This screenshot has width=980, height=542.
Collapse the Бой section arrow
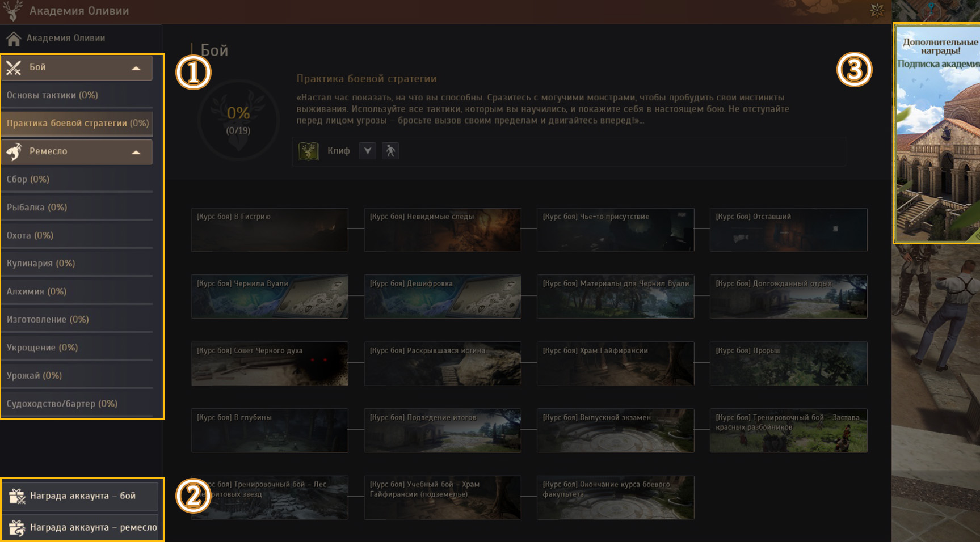point(136,68)
